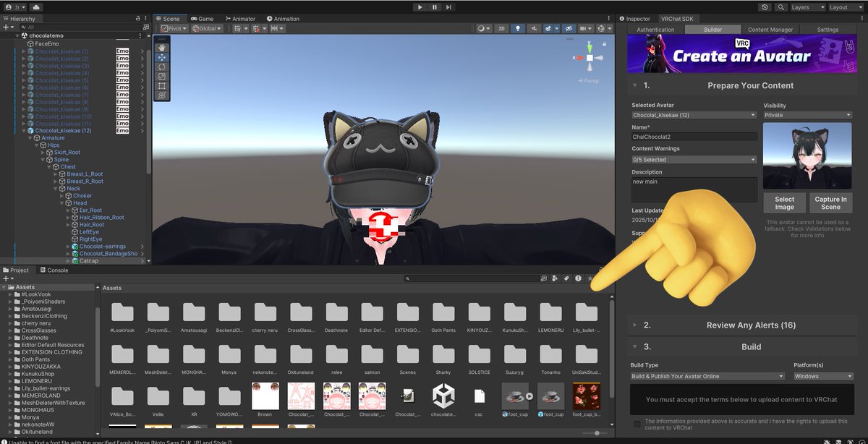This screenshot has height=444, width=868.
Task: Open the cloud services icon
Action: tap(36, 7)
